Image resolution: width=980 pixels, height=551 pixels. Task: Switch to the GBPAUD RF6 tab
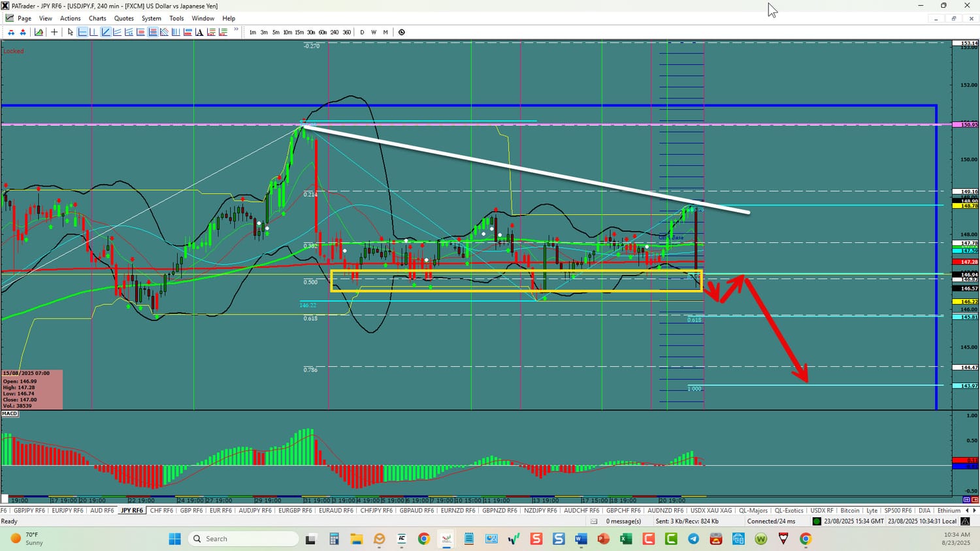(417, 511)
